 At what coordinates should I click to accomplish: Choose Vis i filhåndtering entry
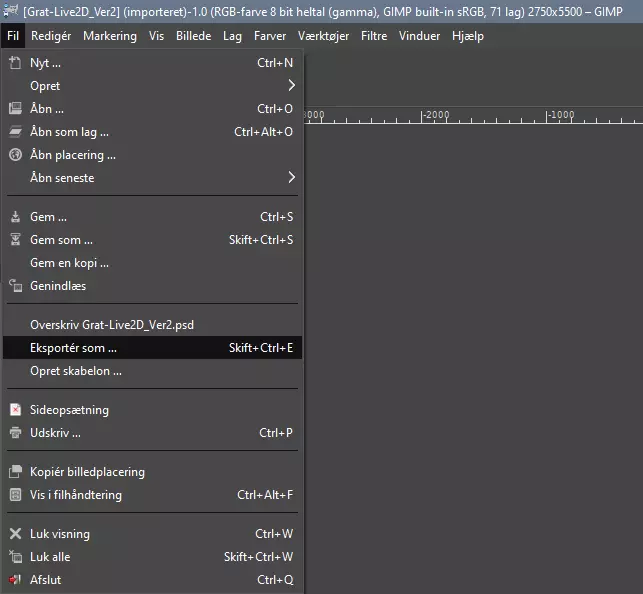pos(152,494)
